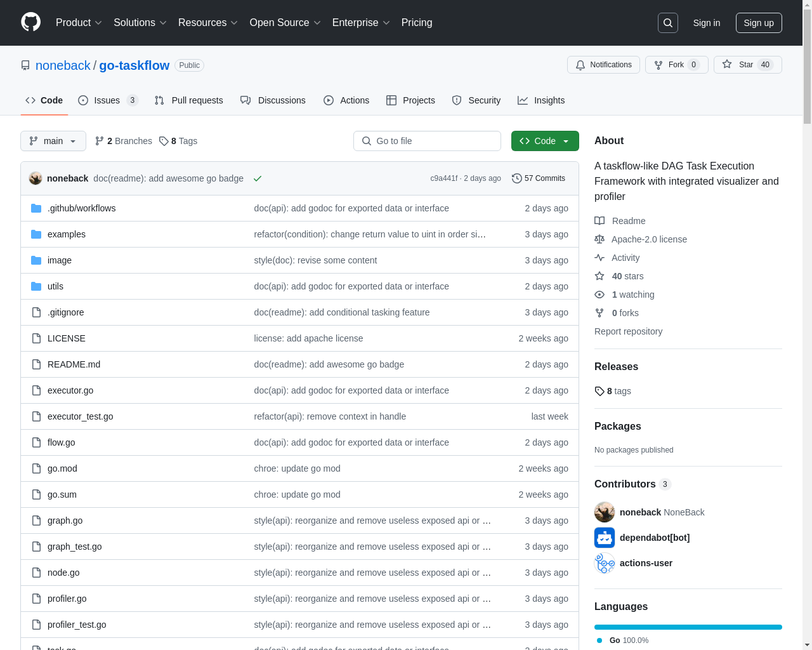Expand the Enterprise menu
812x650 pixels.
pos(361,23)
